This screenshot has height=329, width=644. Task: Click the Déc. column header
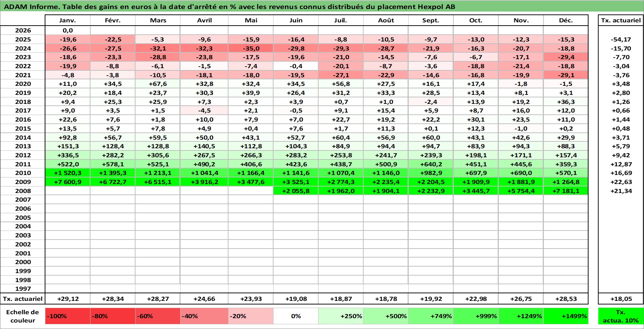point(566,20)
